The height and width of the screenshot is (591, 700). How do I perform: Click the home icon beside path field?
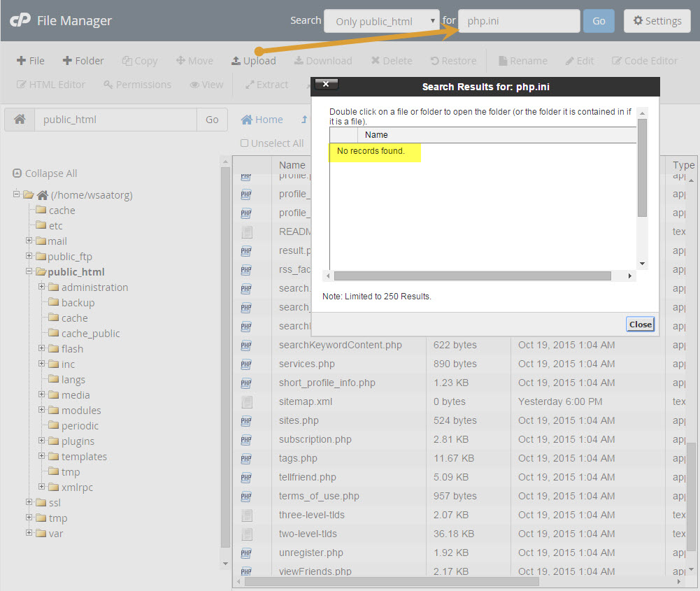coord(20,120)
